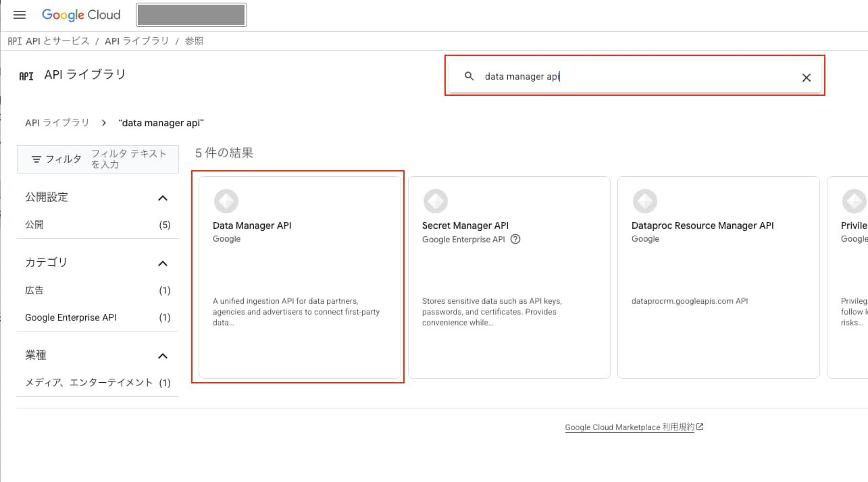Select the 広告 category filter
This screenshot has width=868, height=482.
[97, 290]
